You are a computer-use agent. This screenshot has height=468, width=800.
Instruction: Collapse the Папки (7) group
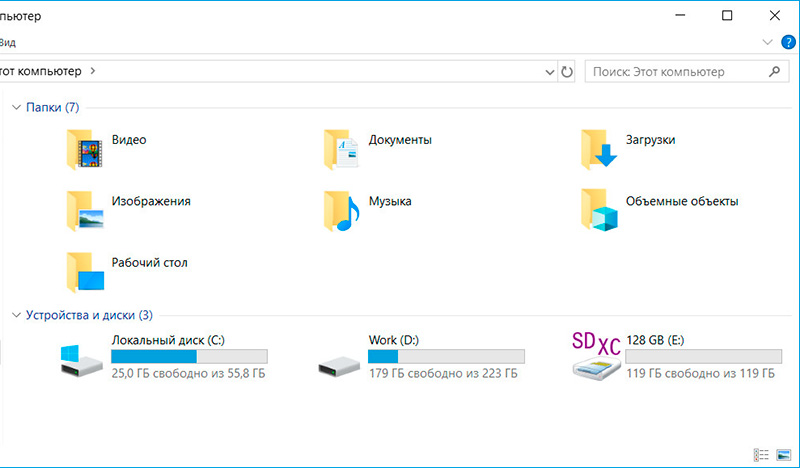(x=16, y=107)
